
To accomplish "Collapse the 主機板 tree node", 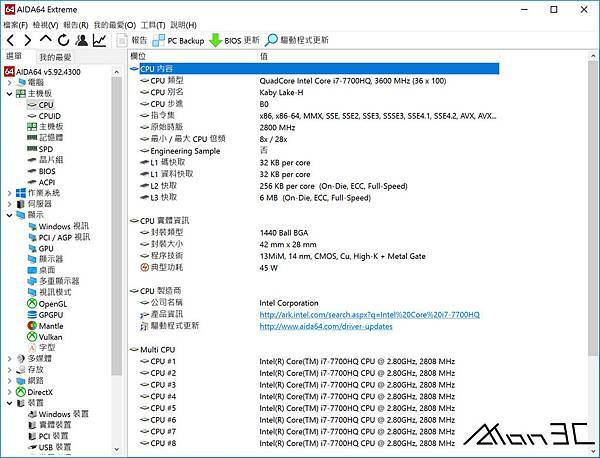I will 10,93.
